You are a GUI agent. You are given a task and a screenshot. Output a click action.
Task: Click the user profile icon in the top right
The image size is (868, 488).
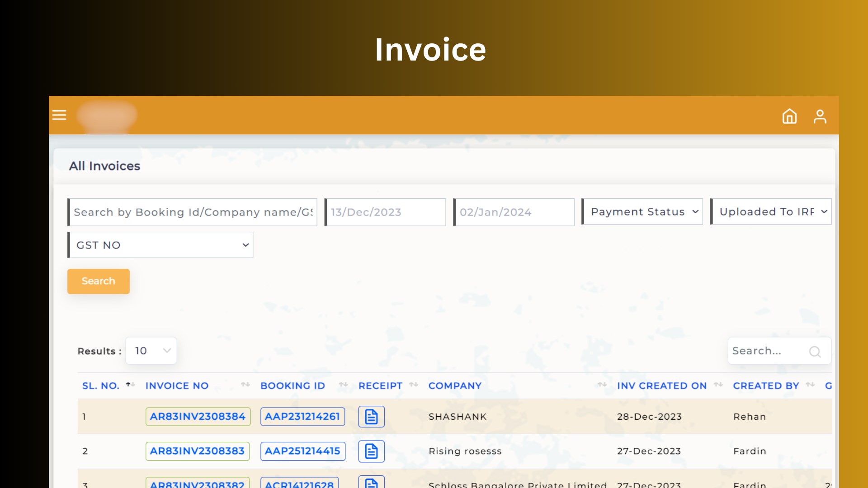click(820, 116)
